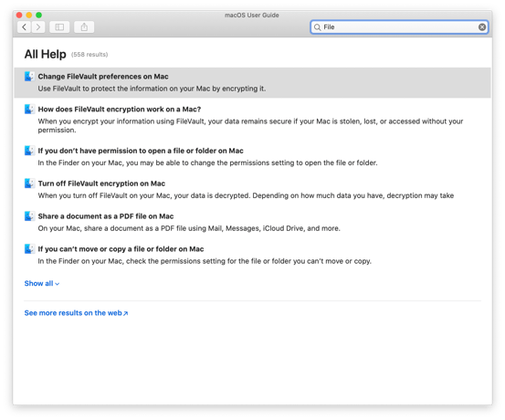Viewport: 505px width, 420px height.
Task: Follow See more results on the web
Action: pyautogui.click(x=76, y=313)
